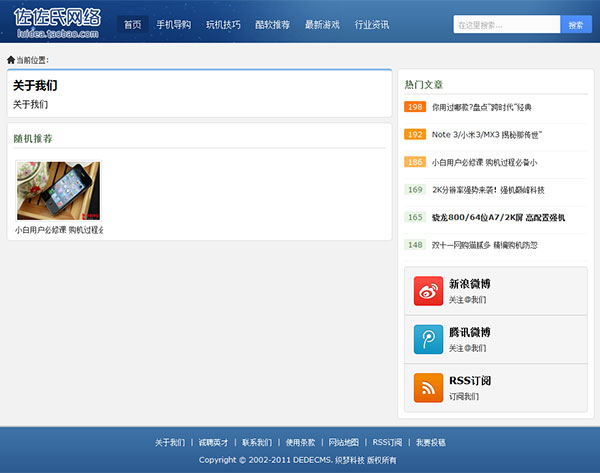This screenshot has width=600, height=473.
Task: Click the 佐佐氏网络 site logo
Action: pos(58,24)
